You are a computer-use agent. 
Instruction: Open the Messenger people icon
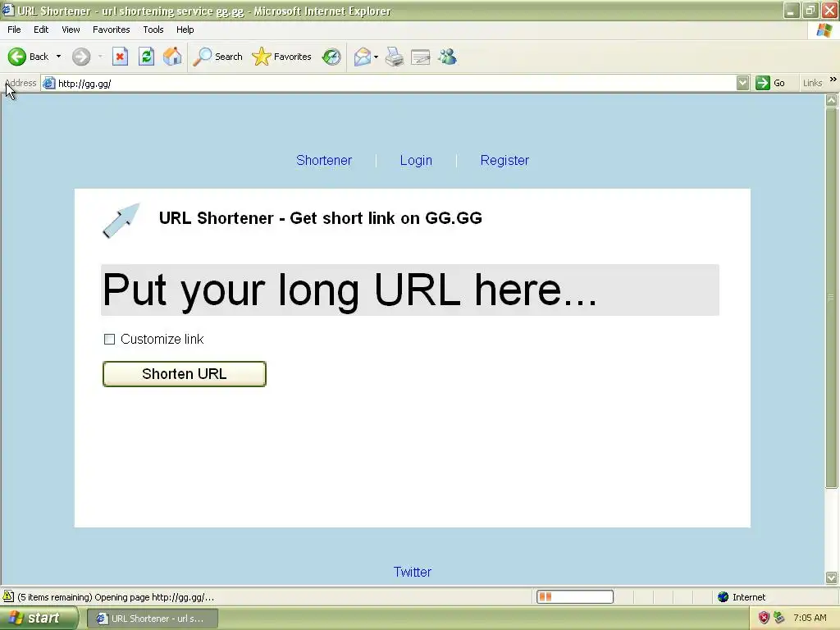pos(447,57)
